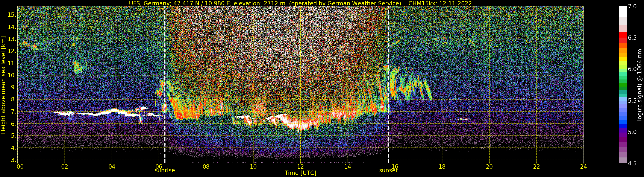Click the time tick '10'
This screenshot has height=177, width=644.
coord(253,166)
